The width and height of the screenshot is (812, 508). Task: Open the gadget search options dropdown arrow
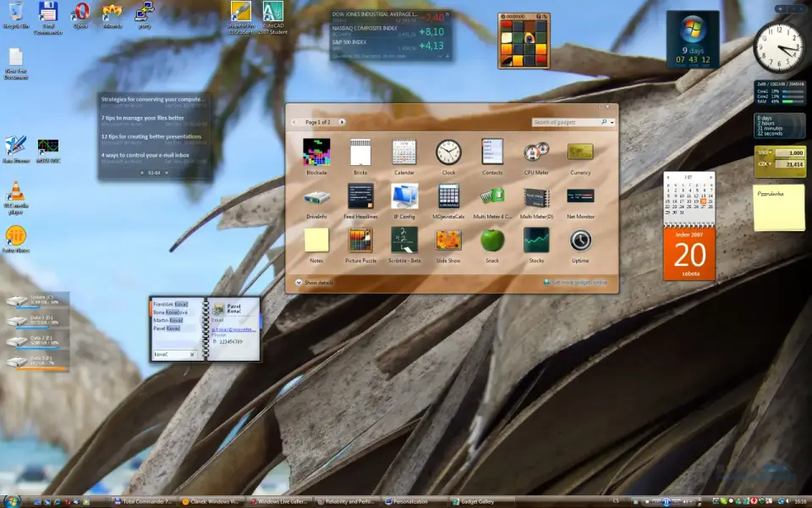click(x=612, y=123)
